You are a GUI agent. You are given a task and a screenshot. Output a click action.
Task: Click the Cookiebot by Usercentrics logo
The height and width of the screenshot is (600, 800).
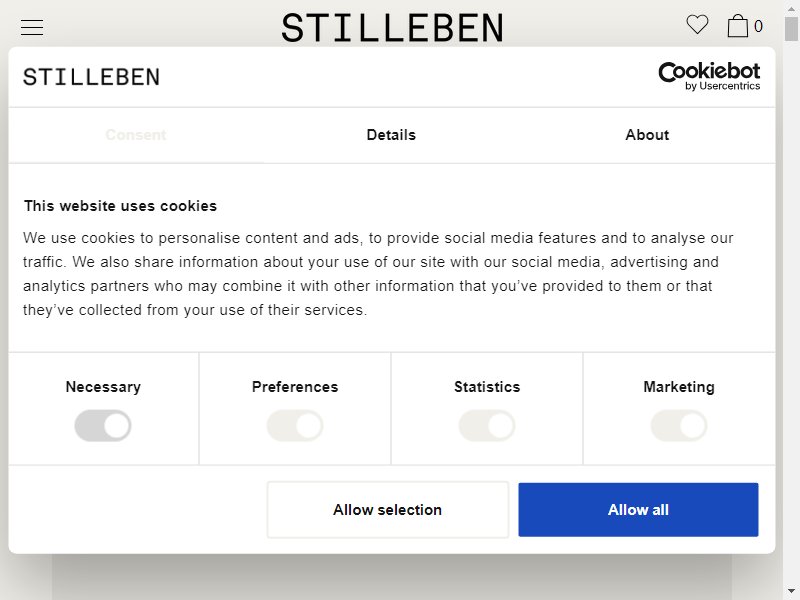[x=709, y=77]
